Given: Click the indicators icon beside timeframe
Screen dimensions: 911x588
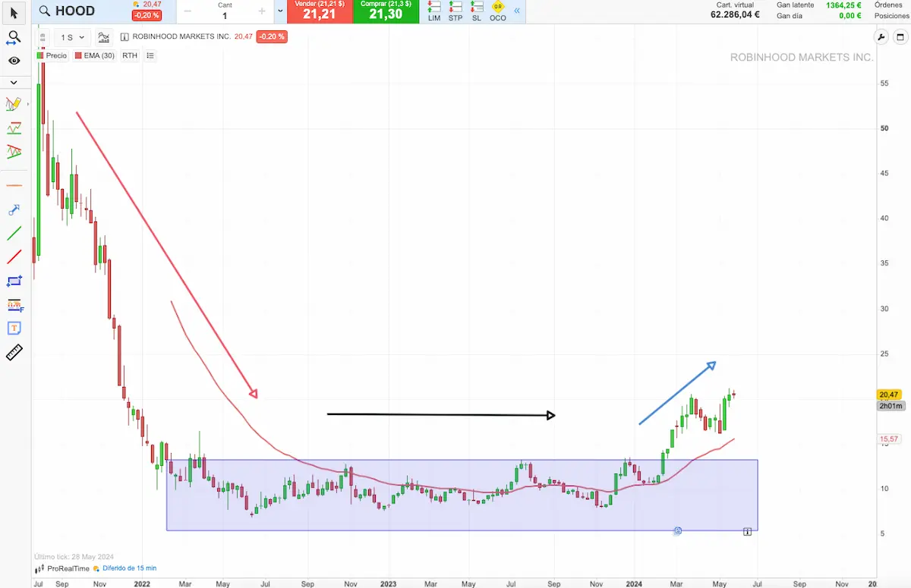Looking at the screenshot, I should pyautogui.click(x=104, y=36).
